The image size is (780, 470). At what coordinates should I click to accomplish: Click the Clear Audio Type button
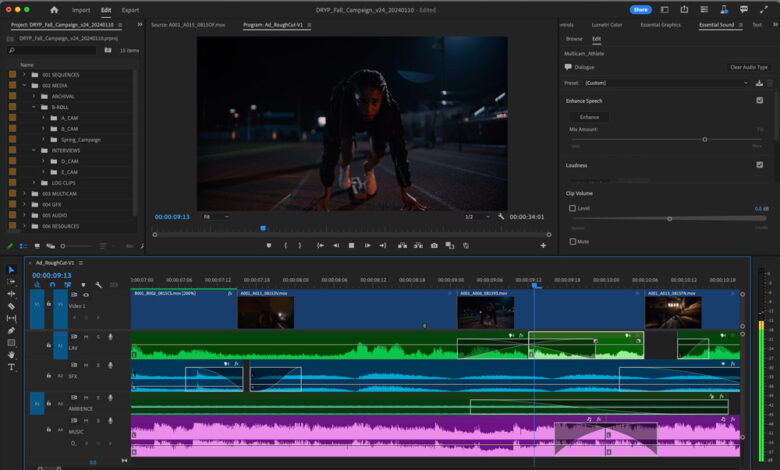[x=748, y=67]
